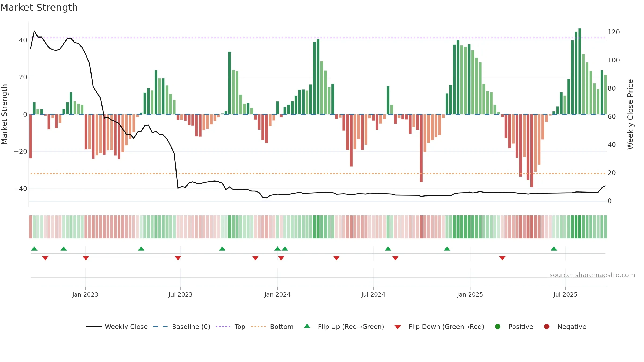Click the rotated Market Strength y-axis title
644x362 pixels.
tap(5, 114)
